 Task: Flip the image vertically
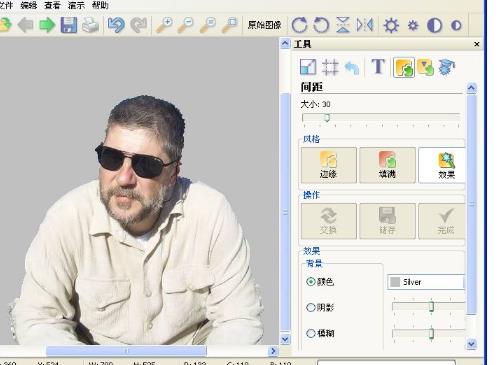point(343,25)
